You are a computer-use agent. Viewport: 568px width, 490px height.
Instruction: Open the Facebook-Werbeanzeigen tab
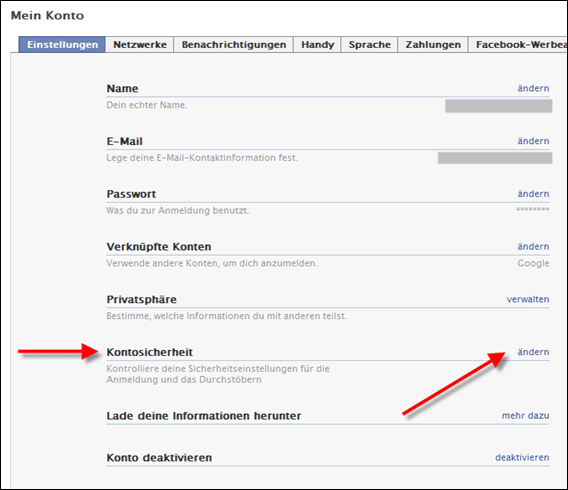518,45
